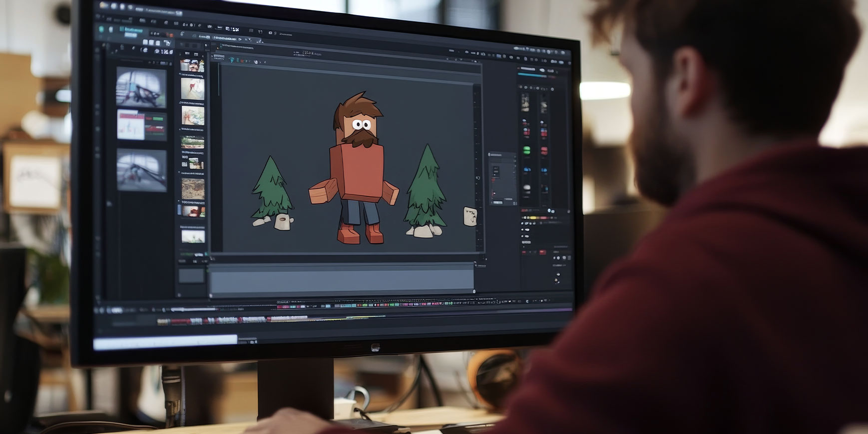The height and width of the screenshot is (434, 868).
Task: Select the green landscape thumbnail in the strip
Action: click(193, 142)
